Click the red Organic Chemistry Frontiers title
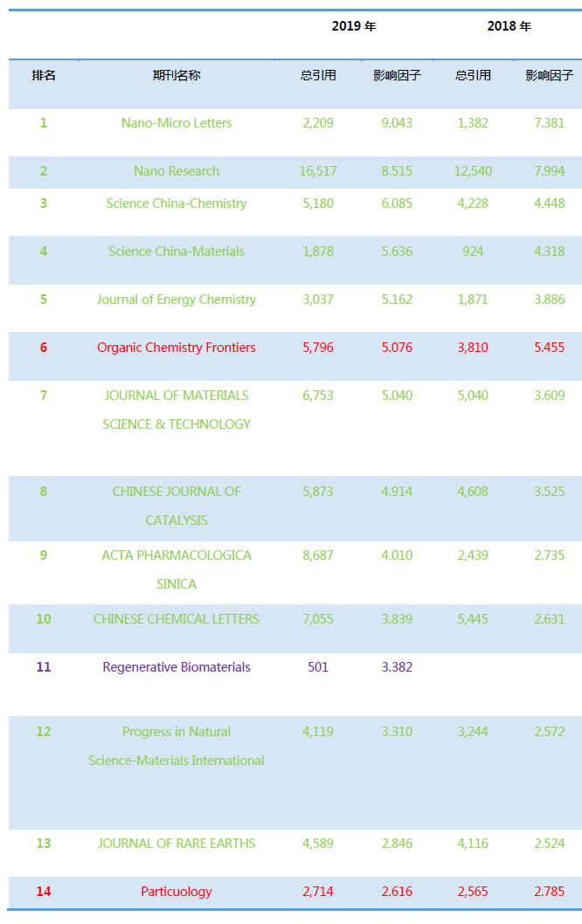Screen dimensions: 582x924 point(177,348)
